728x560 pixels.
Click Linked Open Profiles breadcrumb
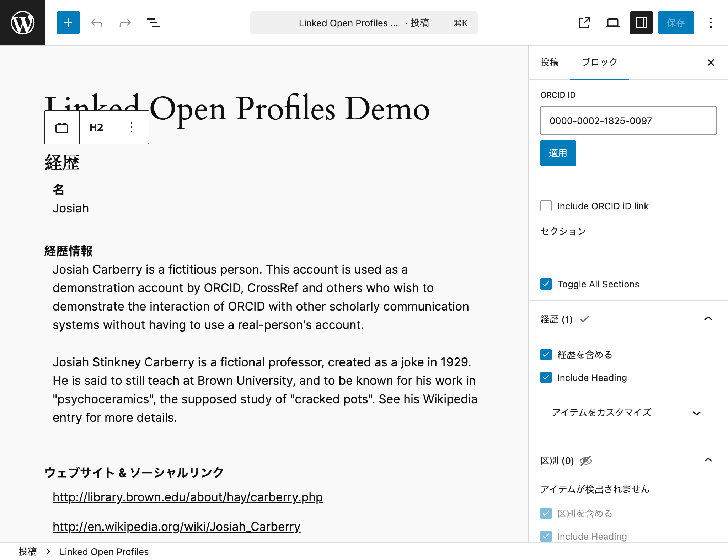point(104,551)
